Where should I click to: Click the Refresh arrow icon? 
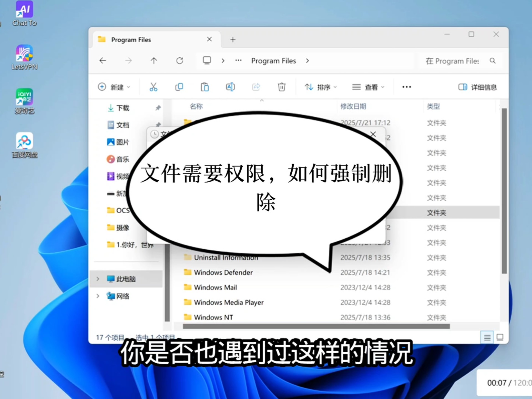coord(180,61)
